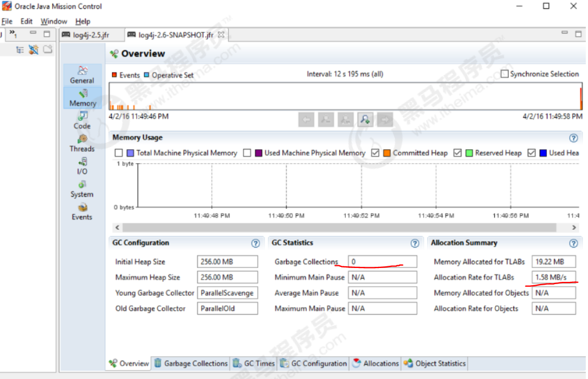Open help for Memory Usage section

[574, 138]
